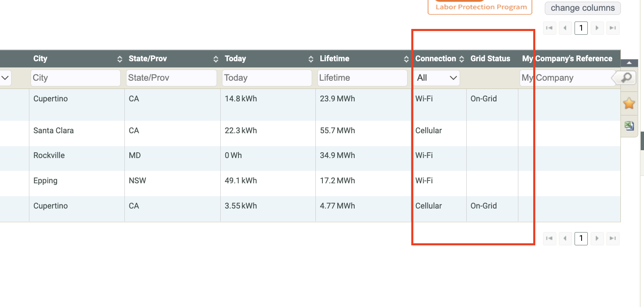Sort by the Today column sort arrows

click(x=311, y=59)
